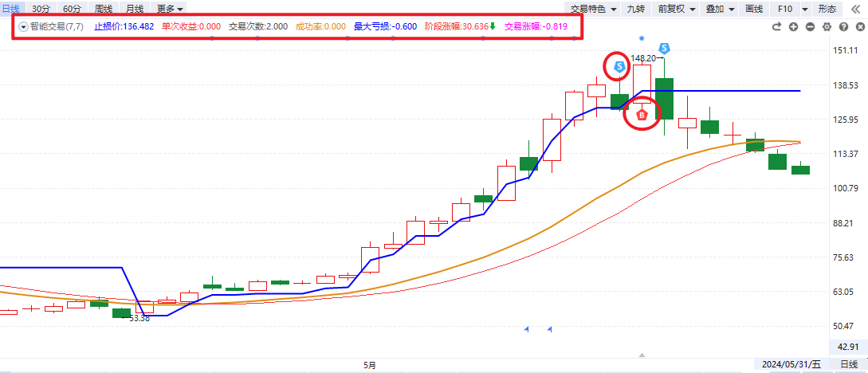Toggle 形态 pattern display
Viewport: 868px width, 373px height.
coord(827,9)
